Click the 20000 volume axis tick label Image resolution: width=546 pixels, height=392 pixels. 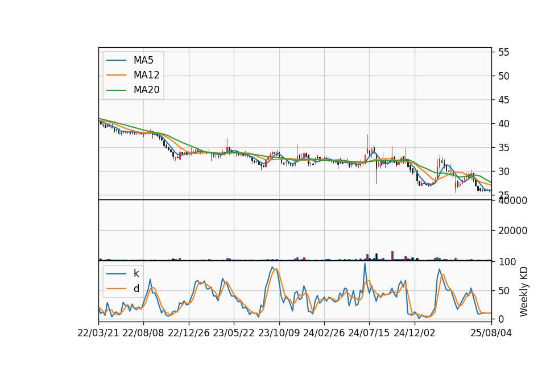coord(512,231)
